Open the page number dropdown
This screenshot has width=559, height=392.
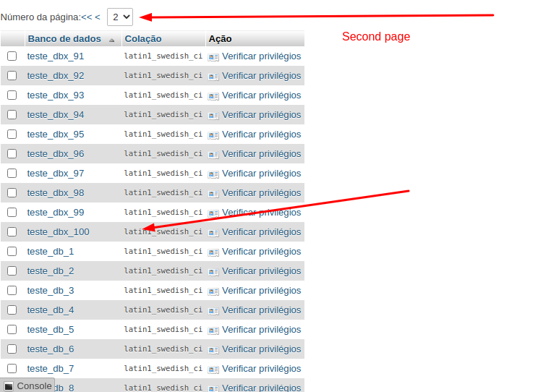coord(120,17)
